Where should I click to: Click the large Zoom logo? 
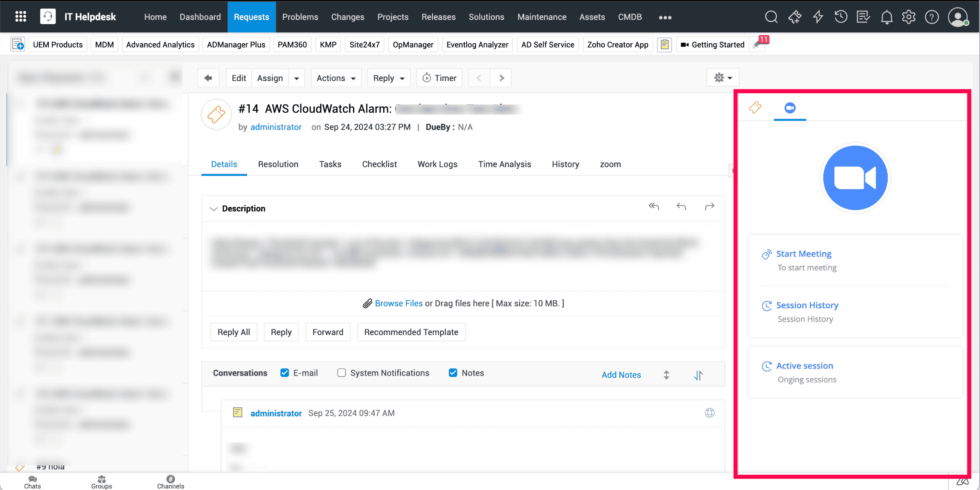click(855, 178)
